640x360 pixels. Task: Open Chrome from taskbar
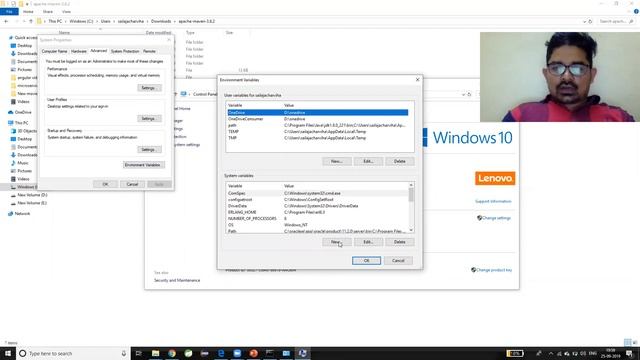point(172,353)
